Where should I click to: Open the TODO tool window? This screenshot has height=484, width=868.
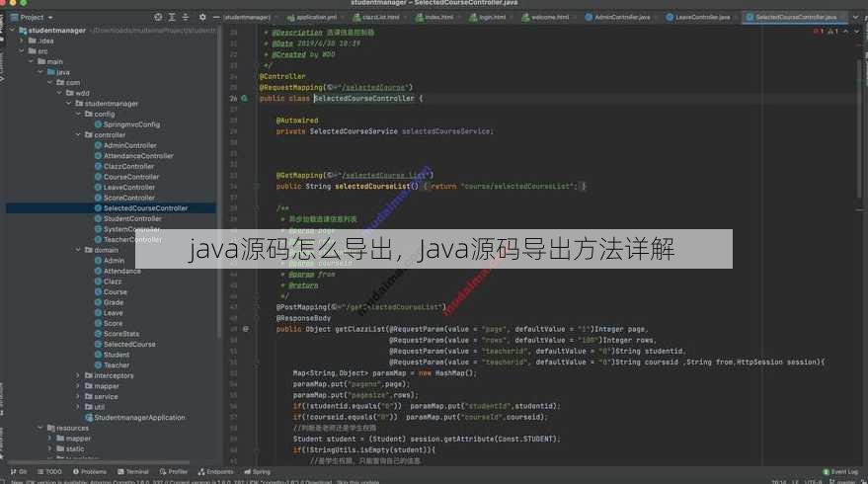pyautogui.click(x=49, y=472)
